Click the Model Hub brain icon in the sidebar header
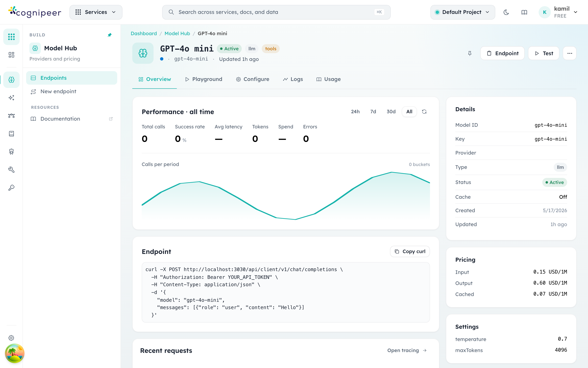 pos(35,48)
